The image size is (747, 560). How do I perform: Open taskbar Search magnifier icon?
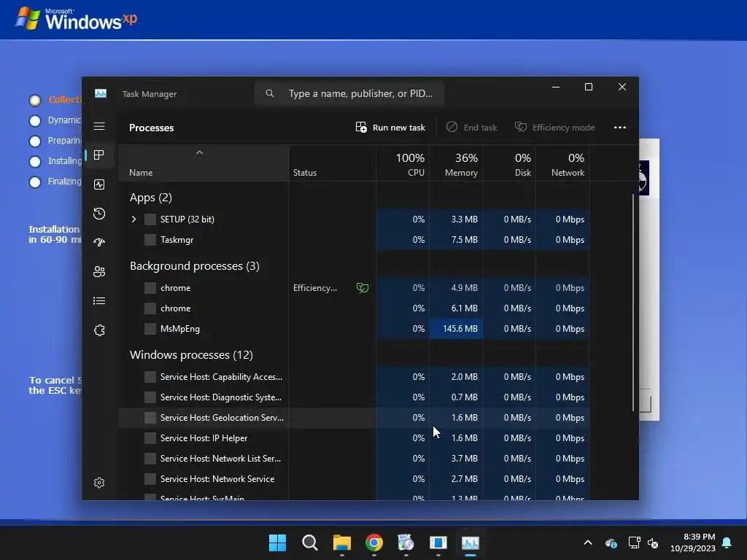coord(309,542)
